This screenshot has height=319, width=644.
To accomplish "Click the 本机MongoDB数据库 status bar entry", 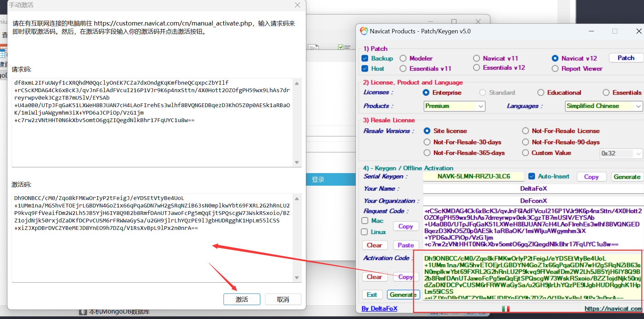I will [x=119, y=312].
